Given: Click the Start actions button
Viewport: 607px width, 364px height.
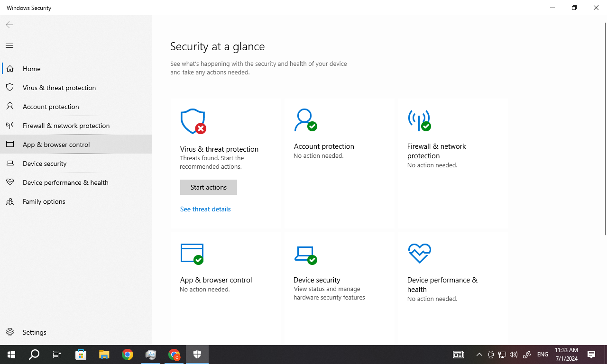Looking at the screenshot, I should tap(209, 187).
